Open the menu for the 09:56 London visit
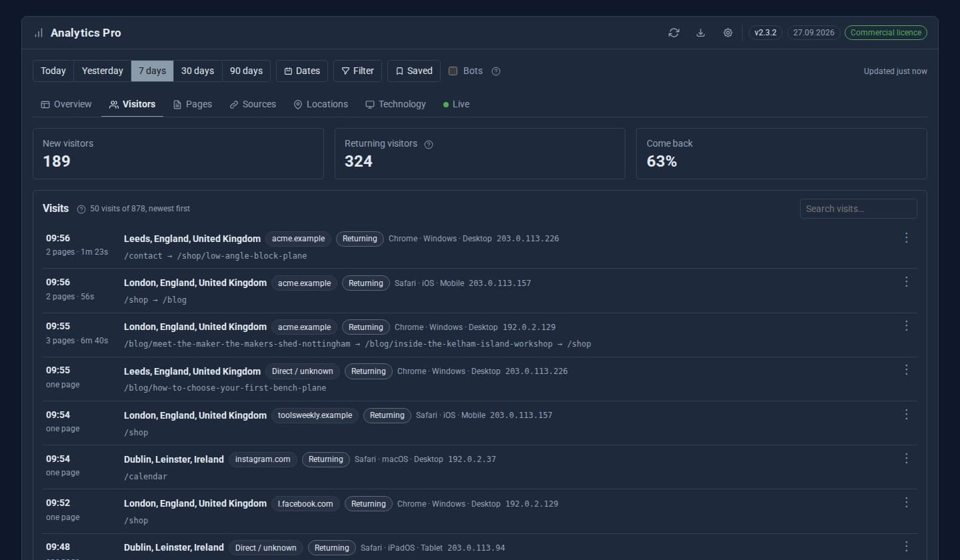The width and height of the screenshot is (960, 560). [x=906, y=282]
